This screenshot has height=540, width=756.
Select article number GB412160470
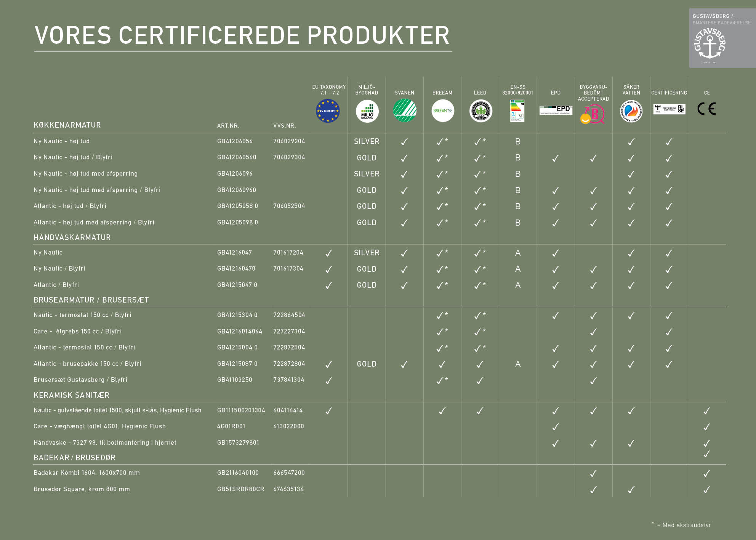pyautogui.click(x=236, y=268)
